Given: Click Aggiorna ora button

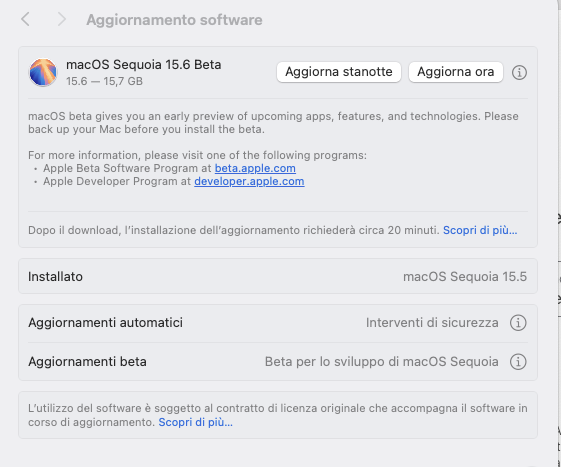Looking at the screenshot, I should tap(455, 72).
